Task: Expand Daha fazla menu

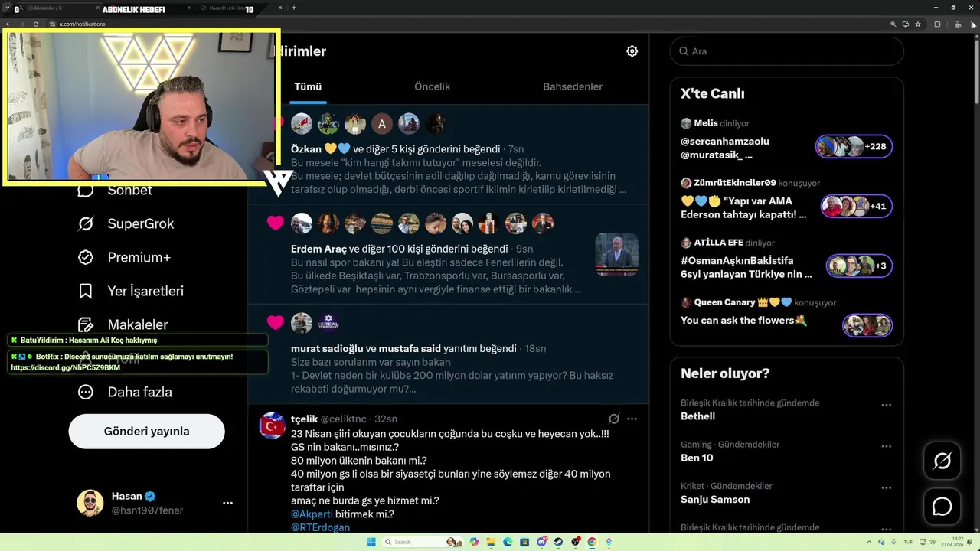Action: 125,392
